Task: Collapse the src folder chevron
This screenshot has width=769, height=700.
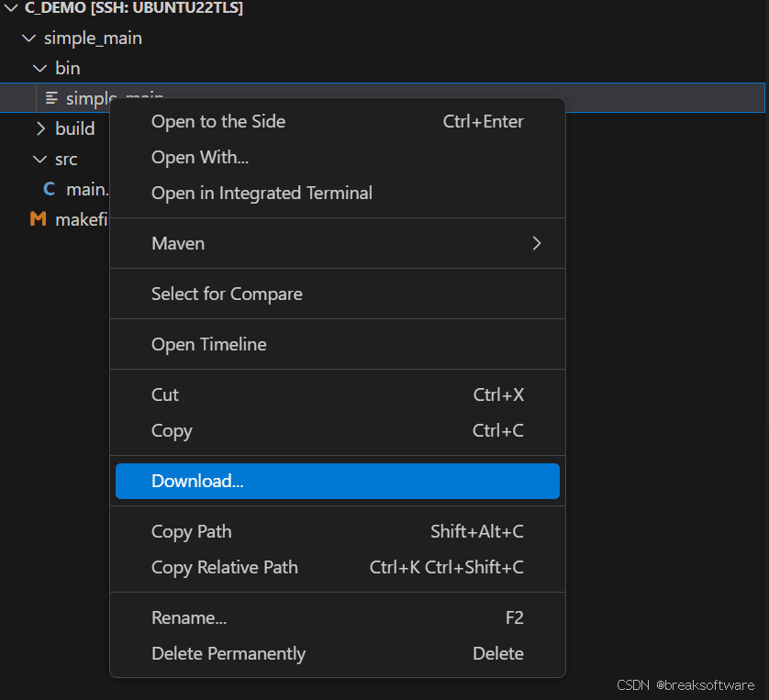Action: (x=39, y=160)
